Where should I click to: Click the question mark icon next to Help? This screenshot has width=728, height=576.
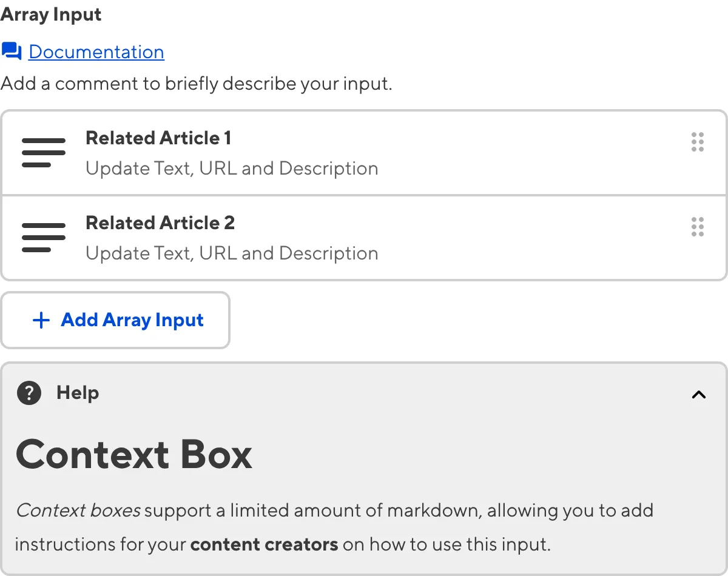(29, 393)
